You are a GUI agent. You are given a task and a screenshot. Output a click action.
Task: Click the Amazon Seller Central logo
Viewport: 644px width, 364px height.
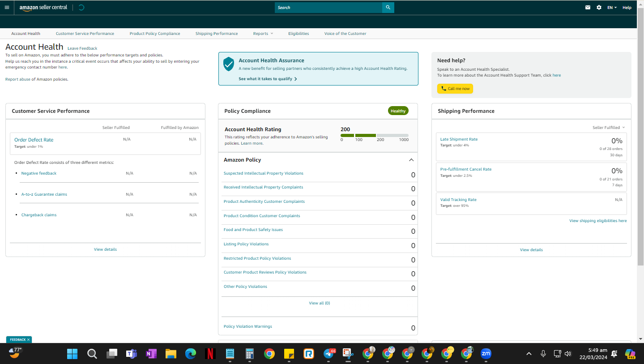pos(43,8)
